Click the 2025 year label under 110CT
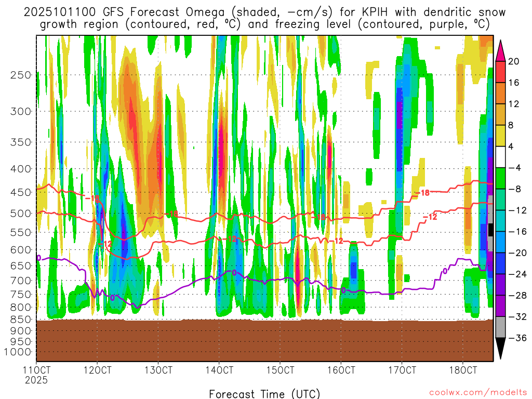This screenshot has height=399, width=532. 36,380
